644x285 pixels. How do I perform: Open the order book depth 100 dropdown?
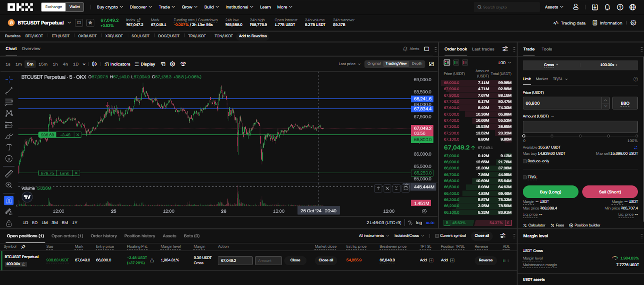point(504,62)
